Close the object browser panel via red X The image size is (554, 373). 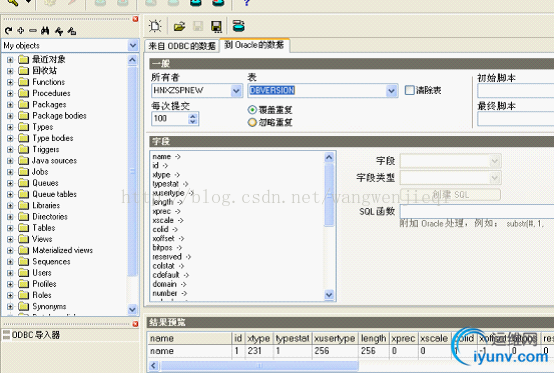(135, 19)
